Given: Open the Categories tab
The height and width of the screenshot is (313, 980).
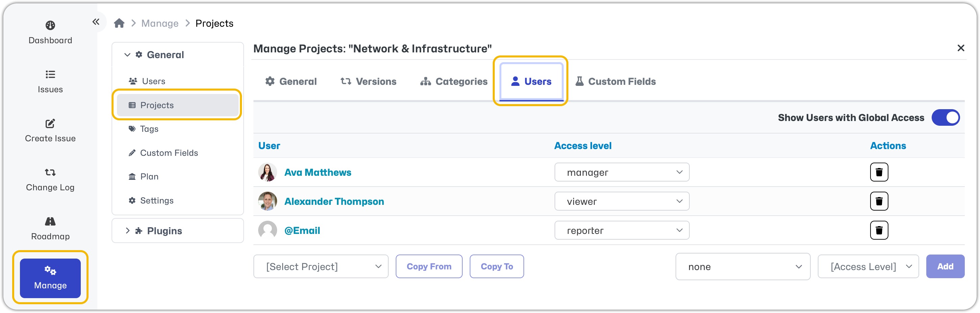Looking at the screenshot, I should 454,81.
